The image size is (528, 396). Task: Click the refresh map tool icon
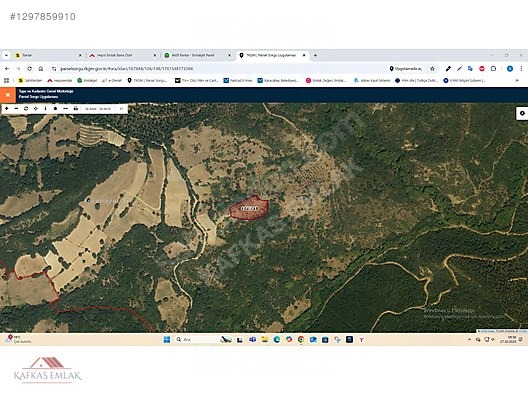[26, 109]
